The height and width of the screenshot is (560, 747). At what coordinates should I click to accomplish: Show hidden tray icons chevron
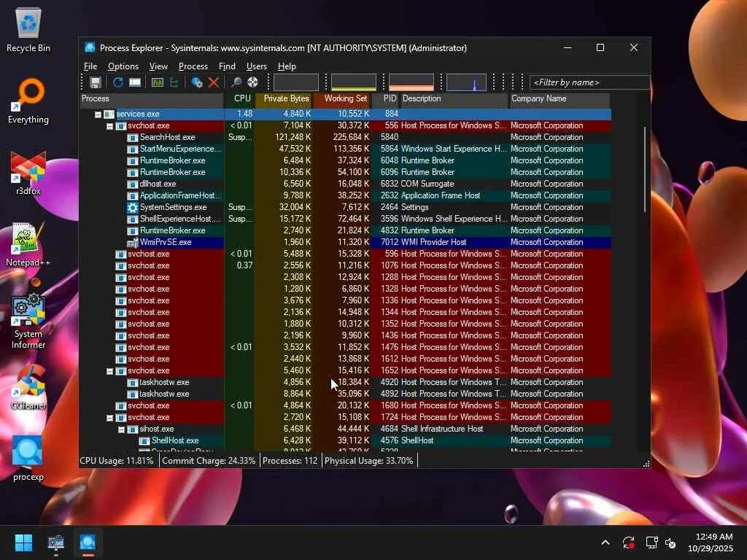pyautogui.click(x=605, y=542)
